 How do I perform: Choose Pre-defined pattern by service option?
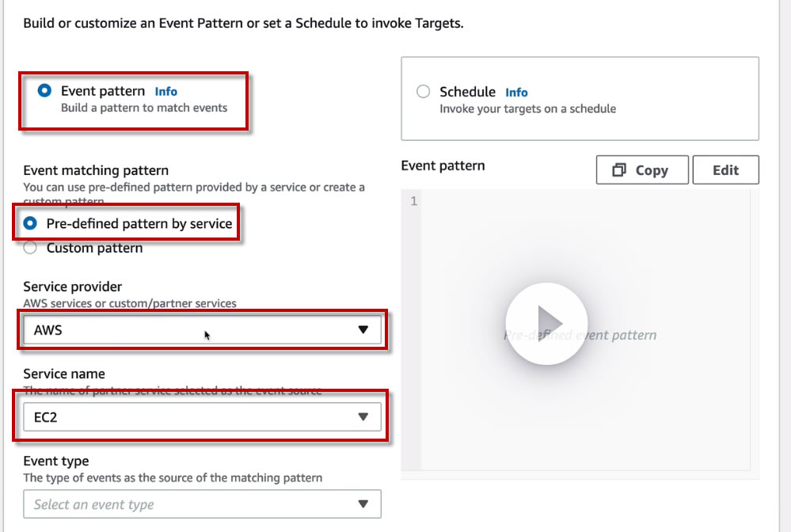pos(31,224)
